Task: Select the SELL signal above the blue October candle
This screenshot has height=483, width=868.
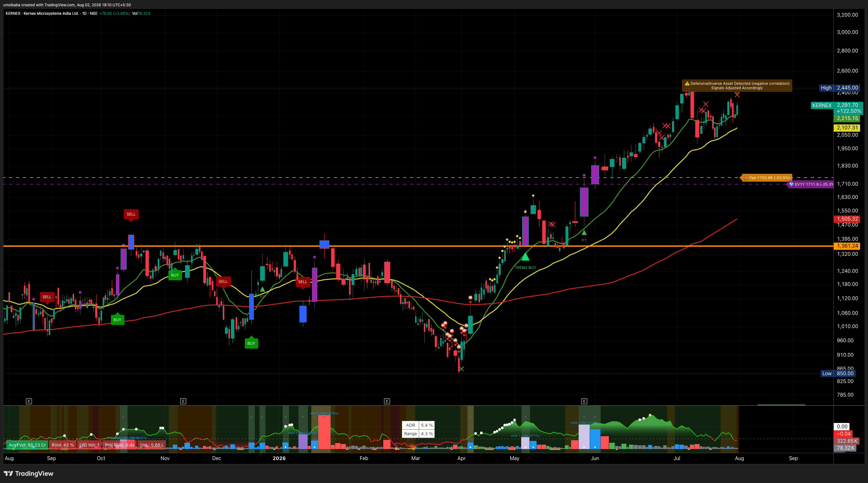Action: tap(131, 214)
